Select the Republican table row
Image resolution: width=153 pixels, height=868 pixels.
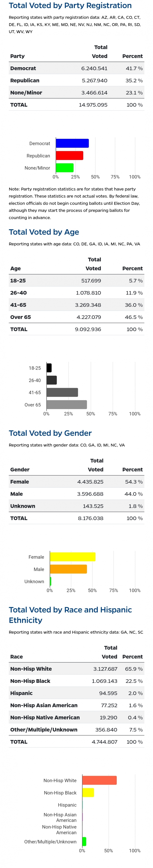coord(76,80)
